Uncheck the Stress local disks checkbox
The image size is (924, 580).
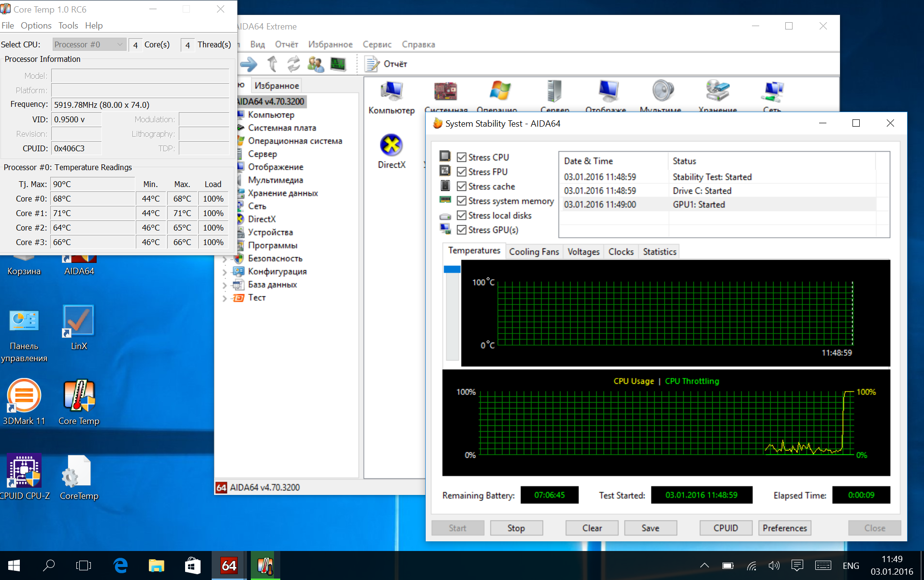click(x=462, y=216)
